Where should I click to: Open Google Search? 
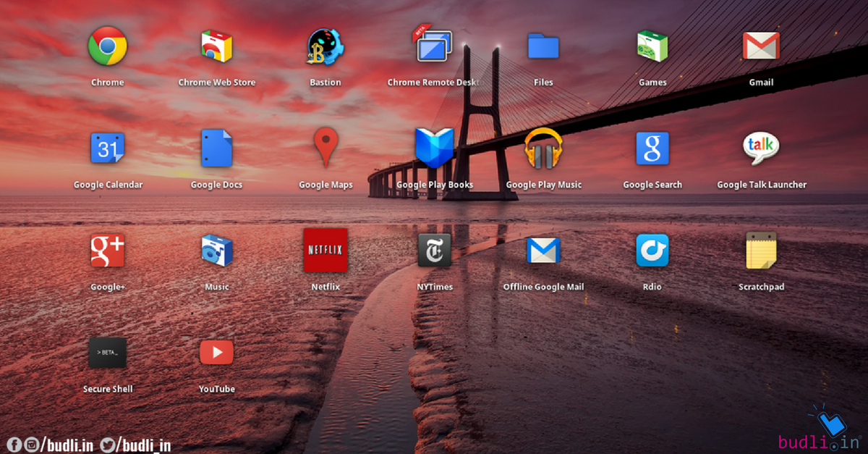pos(652,148)
